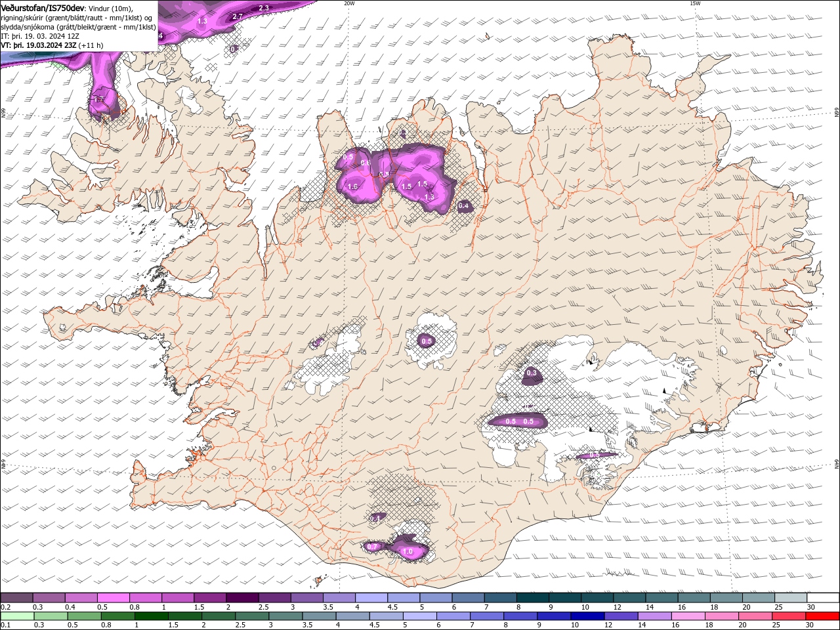Click the upper legend swatch between 0.2 and 0.3
The image size is (840, 630).
[x=17, y=598]
